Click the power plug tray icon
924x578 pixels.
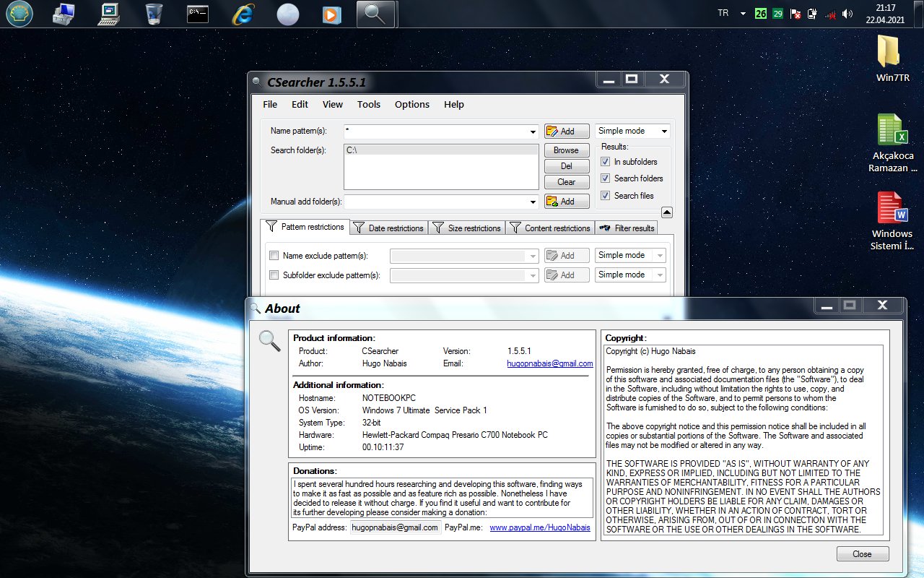click(x=812, y=13)
